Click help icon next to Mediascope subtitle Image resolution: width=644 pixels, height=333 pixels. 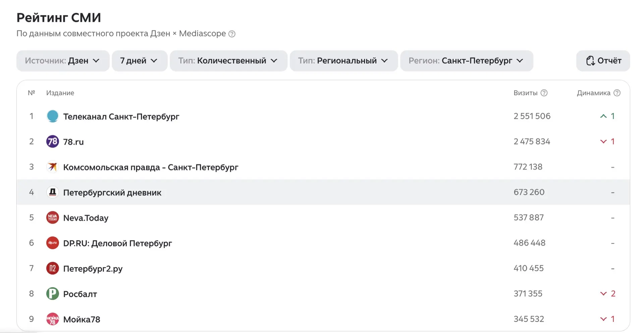[232, 34]
